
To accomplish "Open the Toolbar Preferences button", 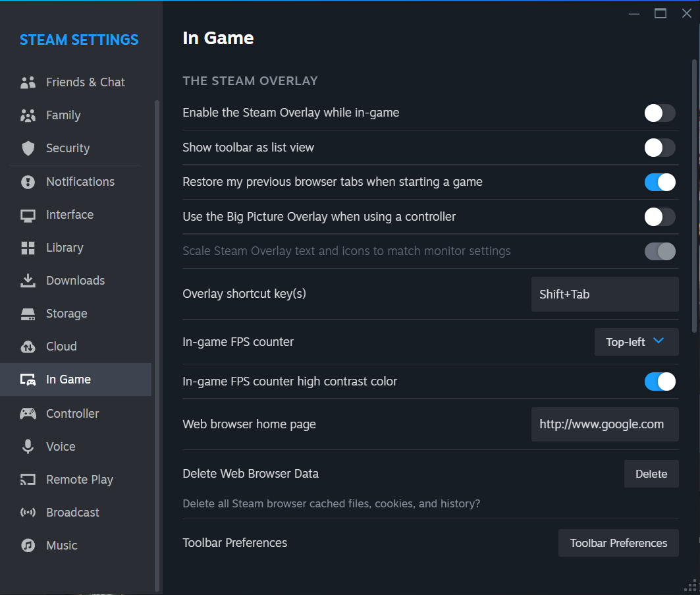I will (618, 543).
